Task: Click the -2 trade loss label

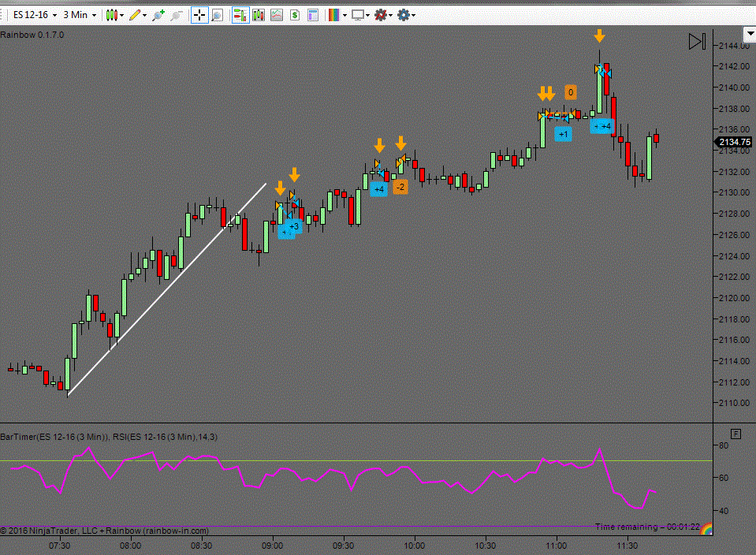Action: (x=400, y=187)
